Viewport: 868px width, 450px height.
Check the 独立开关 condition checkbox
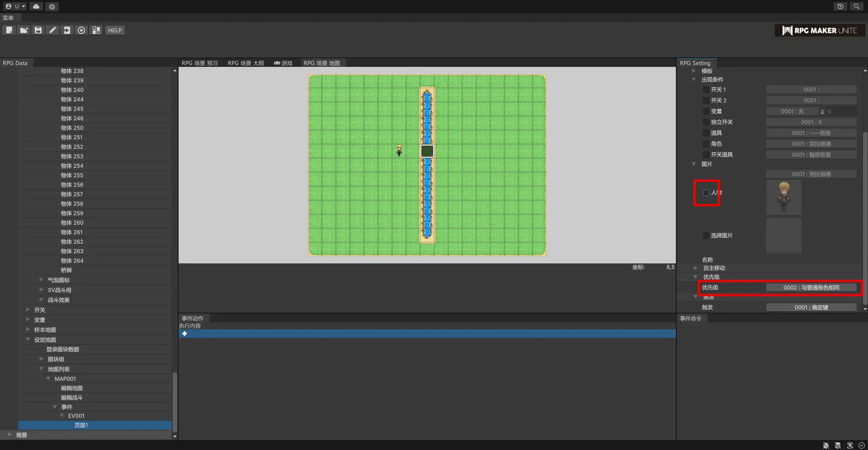(706, 122)
